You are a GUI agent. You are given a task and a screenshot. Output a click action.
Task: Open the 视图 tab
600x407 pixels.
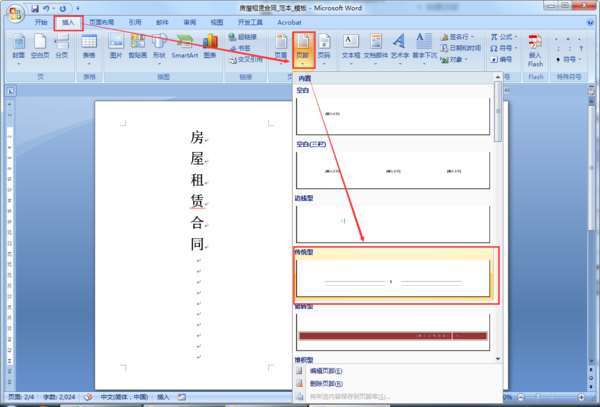(217, 23)
